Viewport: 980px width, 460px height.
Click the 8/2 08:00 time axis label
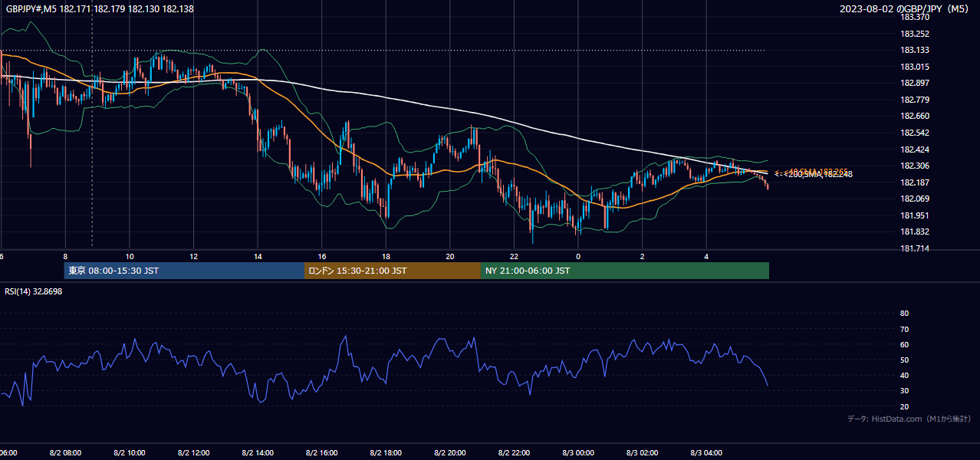(x=65, y=453)
